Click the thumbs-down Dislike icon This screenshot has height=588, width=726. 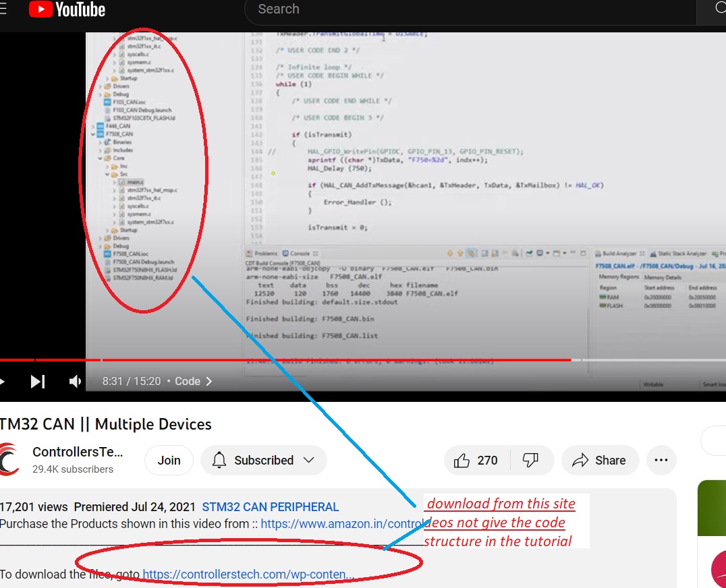pos(532,460)
